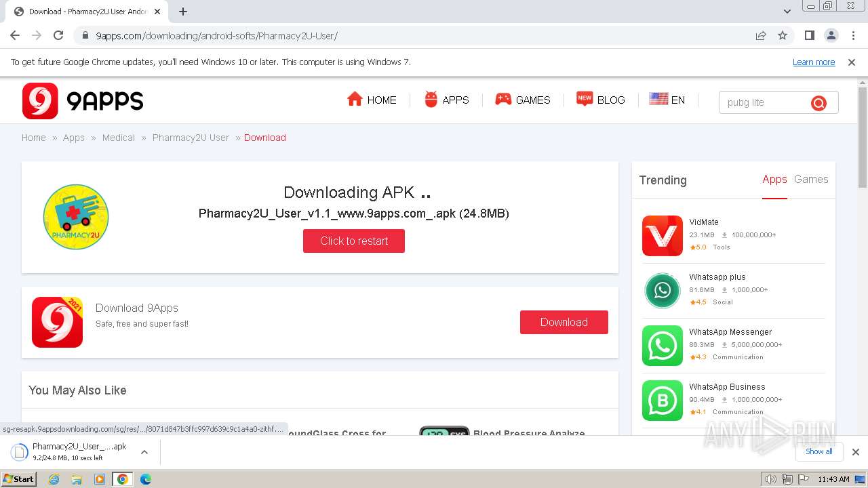Go to Home breadcrumb link
The width and height of the screenshot is (868, 488).
[x=34, y=138]
